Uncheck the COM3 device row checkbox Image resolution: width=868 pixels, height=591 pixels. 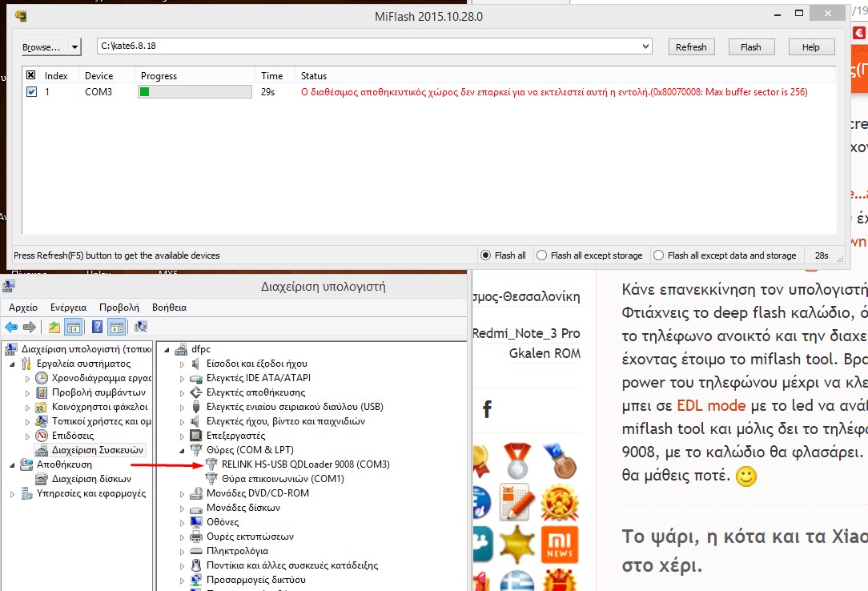31,92
